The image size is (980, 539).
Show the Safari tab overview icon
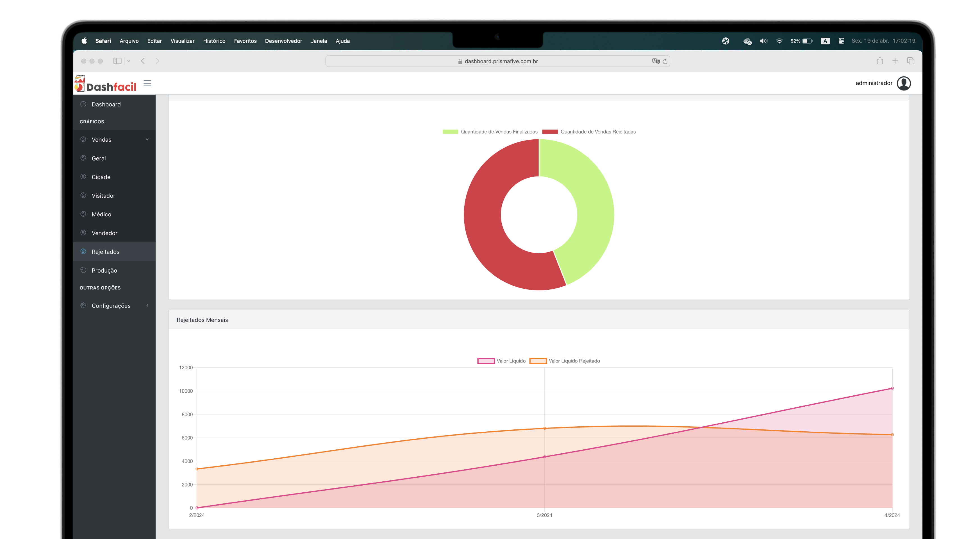(910, 61)
